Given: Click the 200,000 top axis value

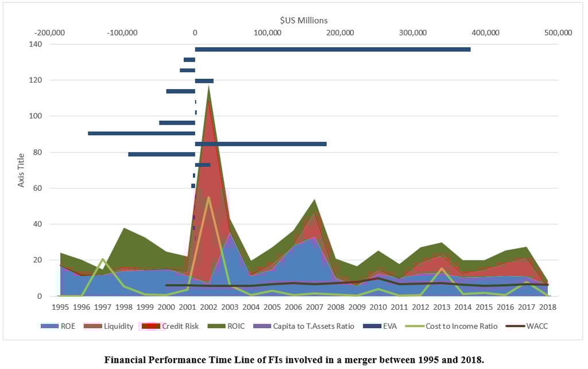Looking at the screenshot, I should [340, 33].
